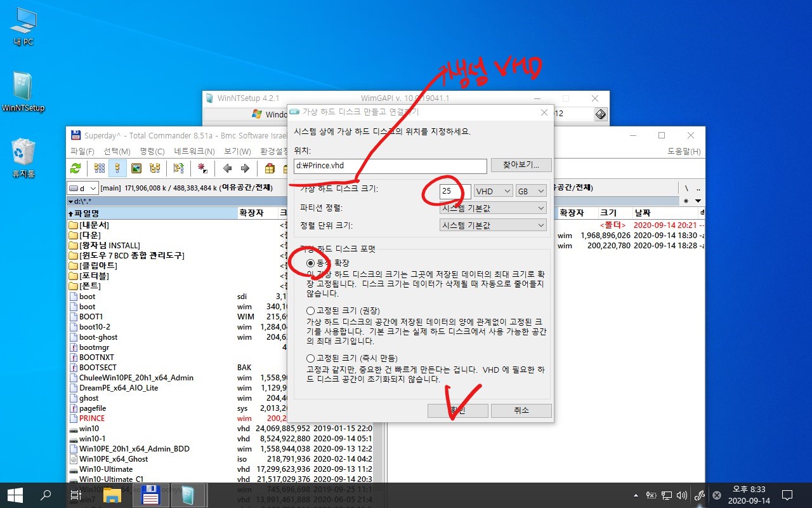Screen dimensions: 812x508
Task: Select the red PRINCE wim file
Action: 219,418
